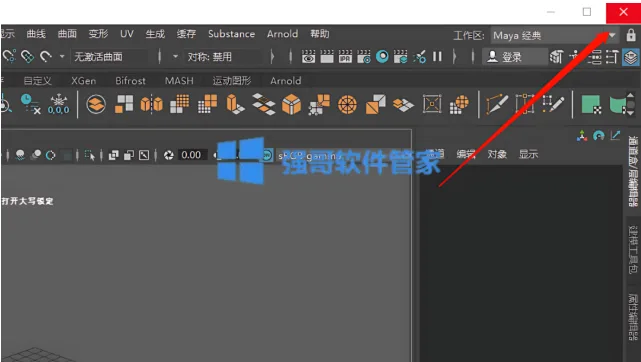
Task: Open the 缓存 (Cache) menu
Action: [x=186, y=34]
